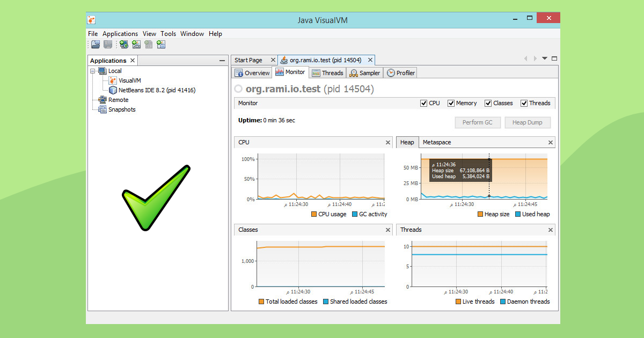Maximize the document window area

tap(554, 58)
